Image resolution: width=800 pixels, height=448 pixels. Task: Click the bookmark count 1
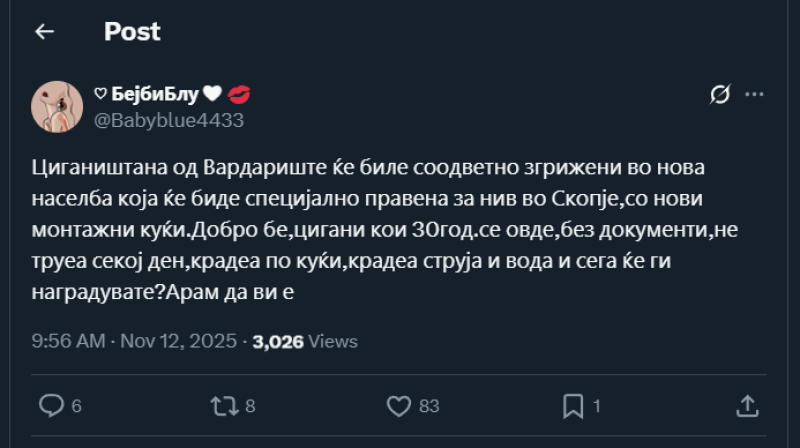(597, 406)
